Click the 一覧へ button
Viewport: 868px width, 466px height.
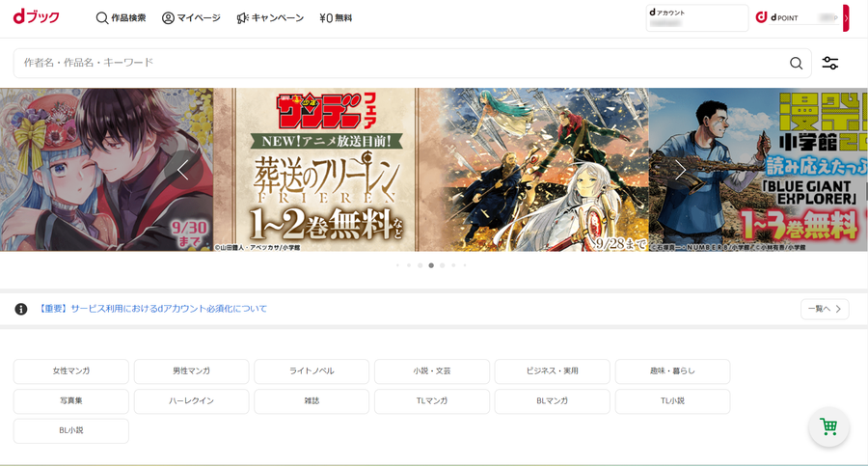tap(825, 309)
